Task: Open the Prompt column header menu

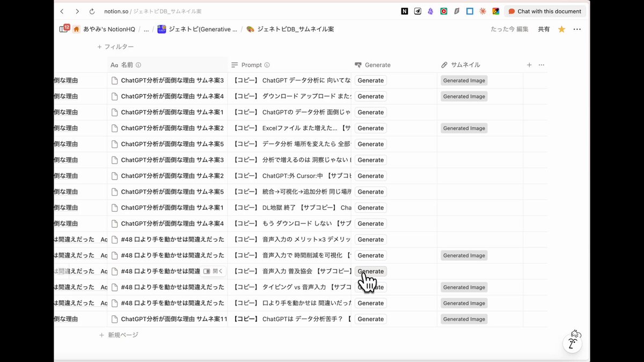Action: pos(289,65)
